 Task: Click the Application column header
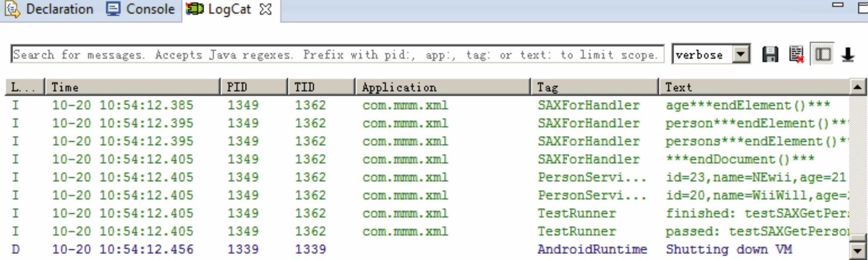(442, 87)
